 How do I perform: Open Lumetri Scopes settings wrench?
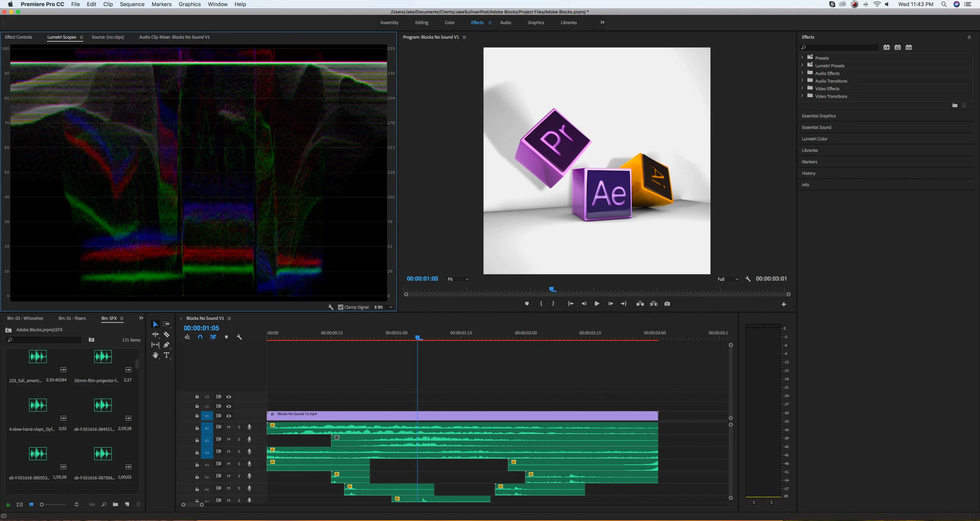[x=330, y=307]
